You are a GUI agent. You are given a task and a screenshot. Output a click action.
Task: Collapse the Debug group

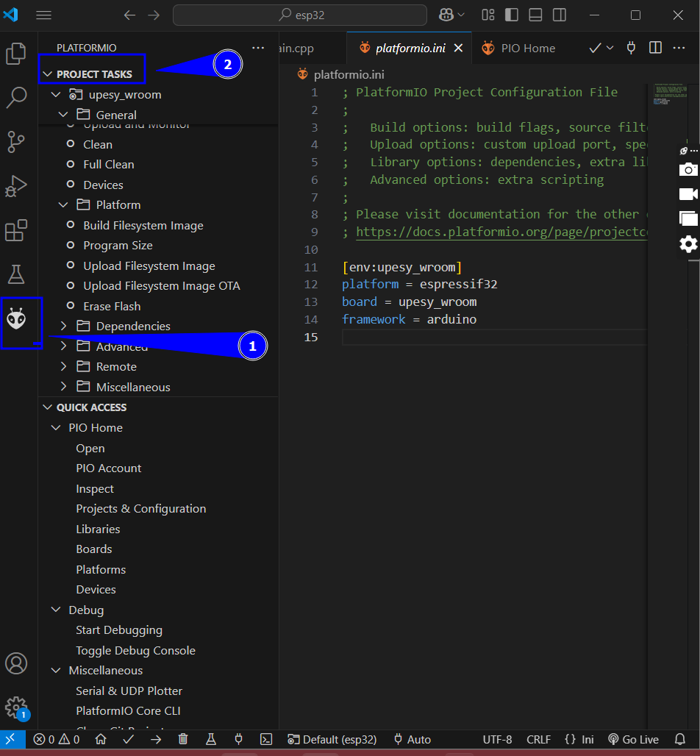point(56,610)
